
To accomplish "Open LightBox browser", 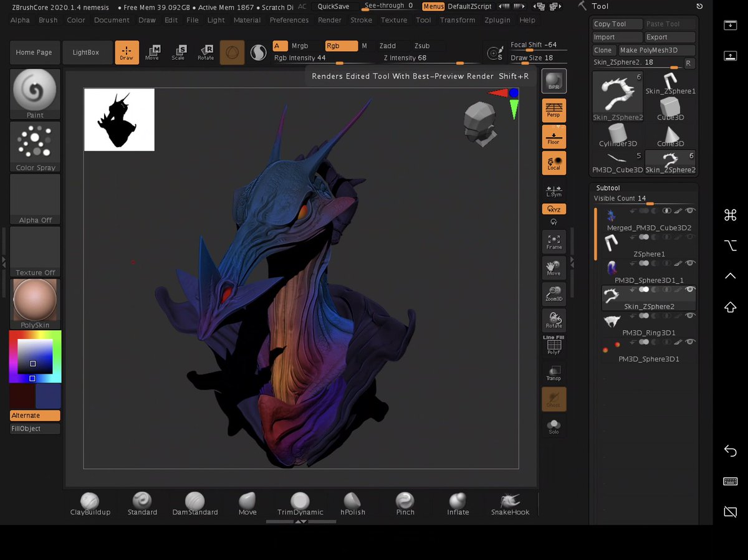I will click(86, 52).
